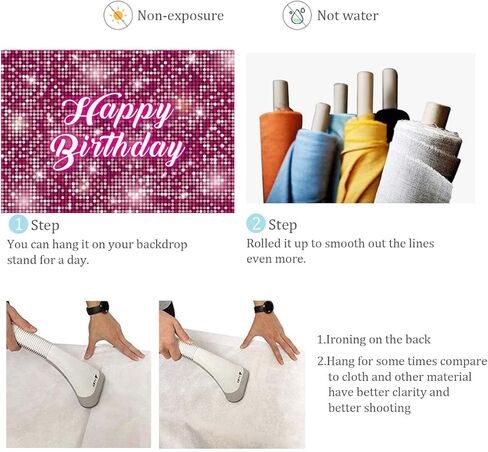
Task: Open the left ironing steamer photo
Action: click(x=78, y=374)
